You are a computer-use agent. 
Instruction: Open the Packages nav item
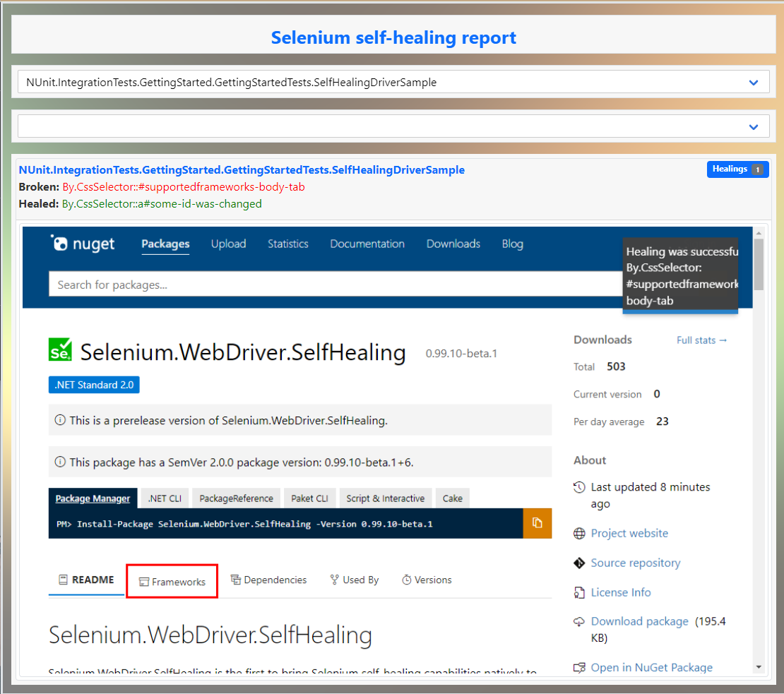(165, 244)
